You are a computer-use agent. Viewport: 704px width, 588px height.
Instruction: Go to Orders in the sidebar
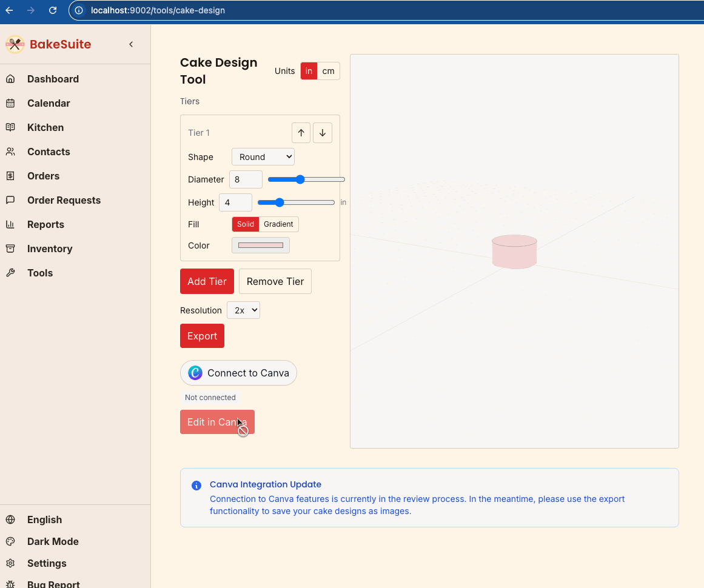(x=43, y=176)
